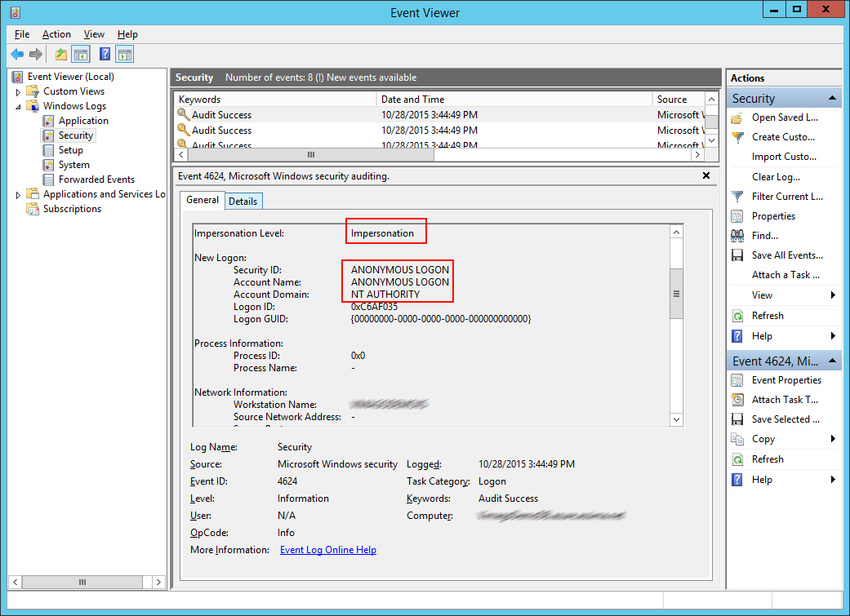Click the Subscriptions icon in tree
Screen dimensions: 850x616
[33, 209]
